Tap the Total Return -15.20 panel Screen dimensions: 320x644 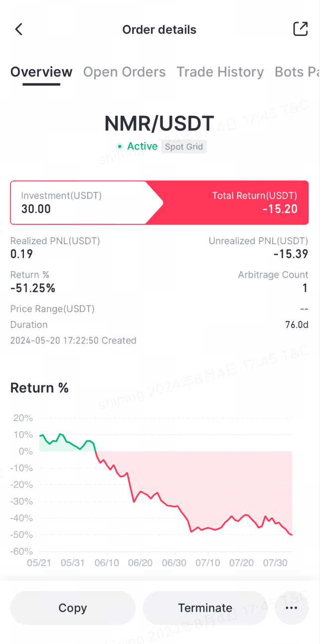point(239,202)
